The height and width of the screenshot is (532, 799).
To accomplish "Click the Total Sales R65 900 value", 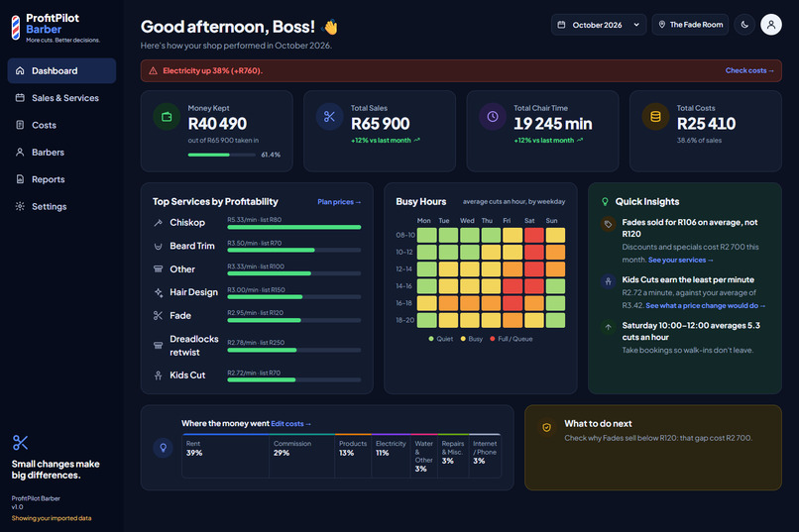I will tap(380, 124).
